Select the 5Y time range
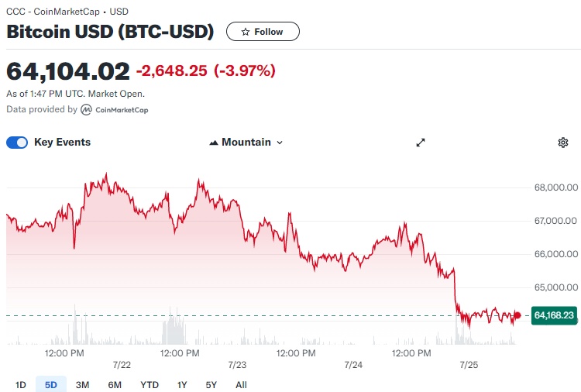Viewport: 581px width, 392px height. tap(211, 385)
